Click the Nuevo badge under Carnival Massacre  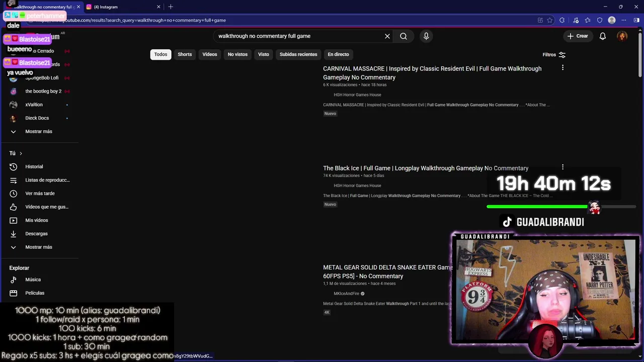(x=330, y=114)
